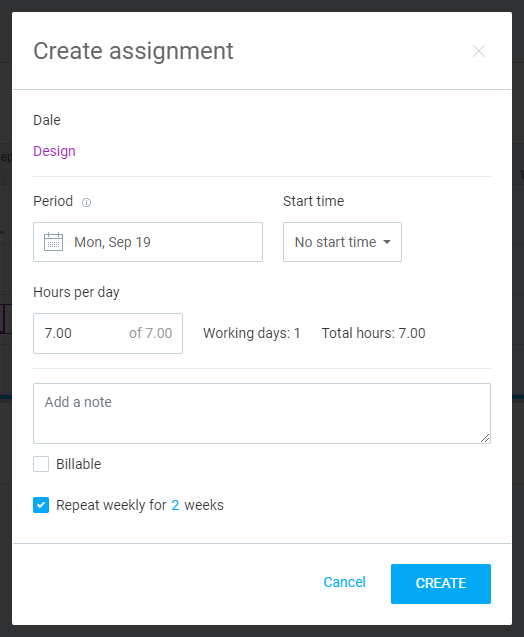524x637 pixels.
Task: Click the No start time dropdown arrow
Action: point(387,242)
